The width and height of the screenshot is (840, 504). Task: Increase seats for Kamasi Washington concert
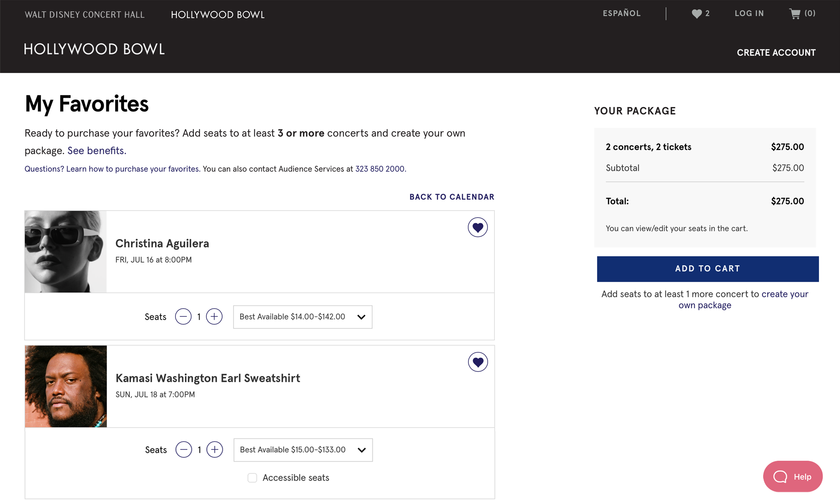pyautogui.click(x=215, y=450)
